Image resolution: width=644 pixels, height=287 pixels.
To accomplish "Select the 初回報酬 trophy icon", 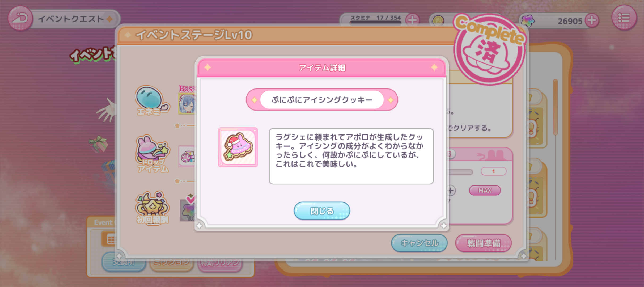I will (x=152, y=208).
